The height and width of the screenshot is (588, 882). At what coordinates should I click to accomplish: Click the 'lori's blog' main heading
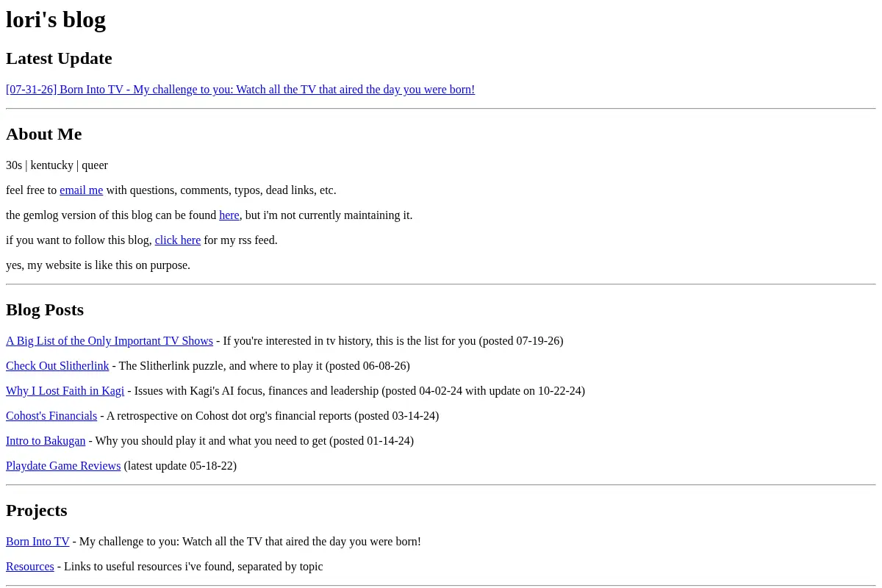pyautogui.click(x=56, y=19)
